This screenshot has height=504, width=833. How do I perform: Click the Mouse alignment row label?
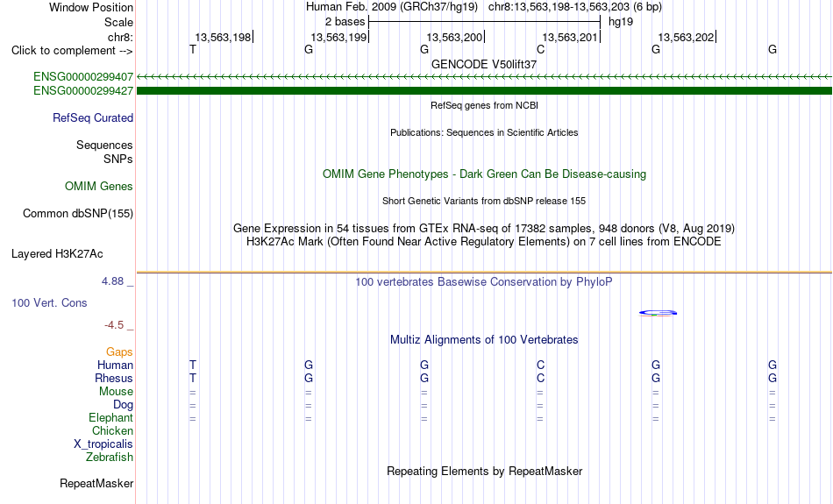point(116,392)
